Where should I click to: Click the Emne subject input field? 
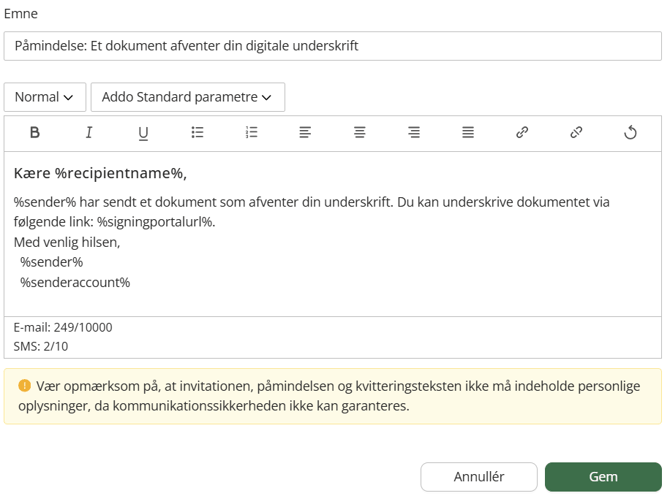click(333, 46)
